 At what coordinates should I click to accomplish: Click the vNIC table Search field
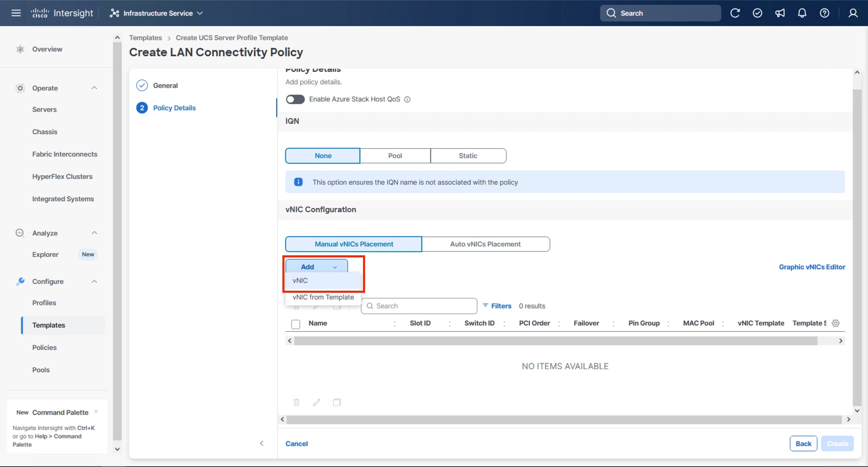point(419,306)
